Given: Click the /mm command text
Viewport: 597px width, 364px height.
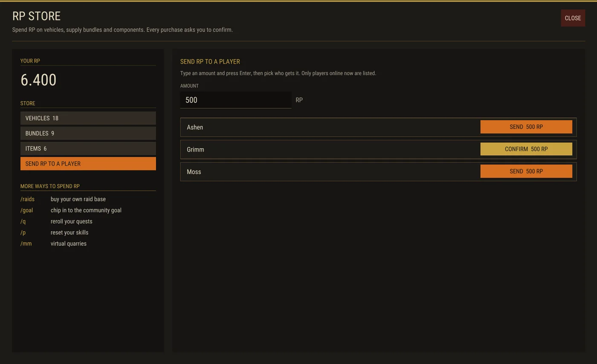Looking at the screenshot, I should click(x=26, y=243).
